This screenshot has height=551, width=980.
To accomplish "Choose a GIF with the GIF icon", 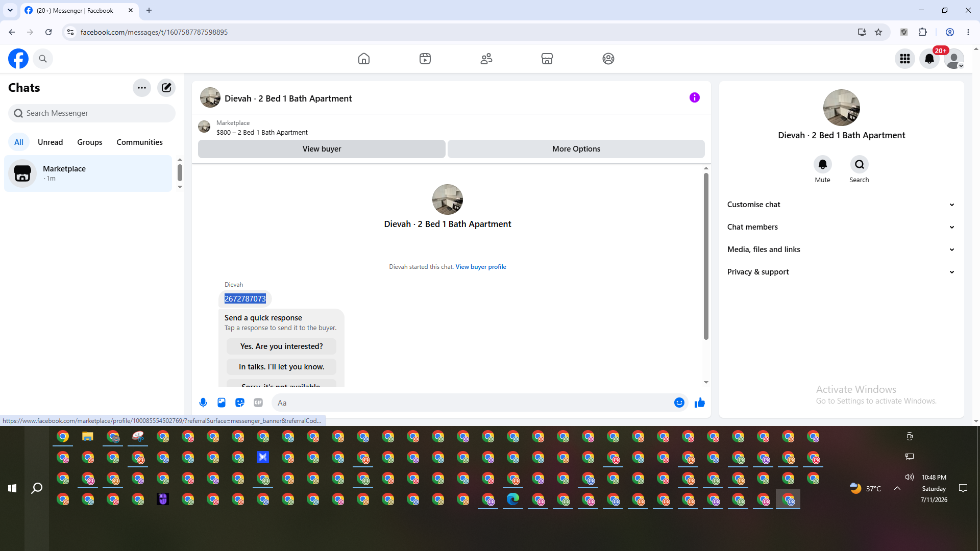I will 258,403.
